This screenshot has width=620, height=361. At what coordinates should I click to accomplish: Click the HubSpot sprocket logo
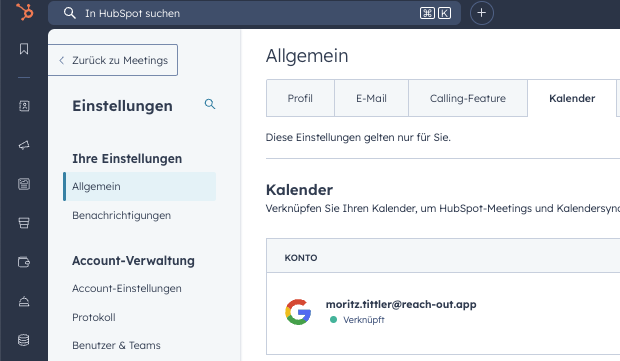pos(25,11)
